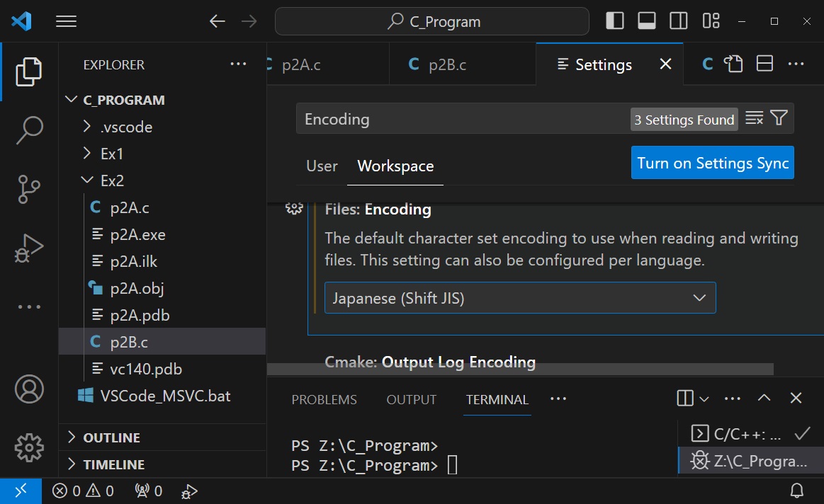Open p2A.c in the explorer tree

tap(162, 207)
